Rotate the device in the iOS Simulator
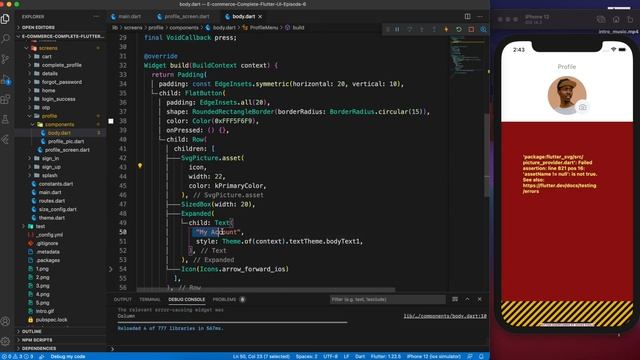 coord(631,19)
